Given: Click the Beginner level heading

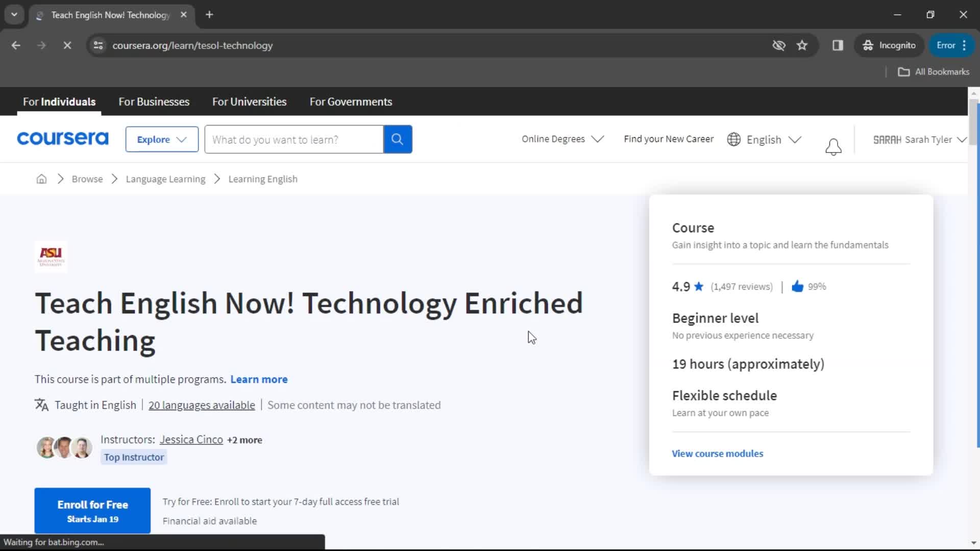Looking at the screenshot, I should [x=715, y=318].
